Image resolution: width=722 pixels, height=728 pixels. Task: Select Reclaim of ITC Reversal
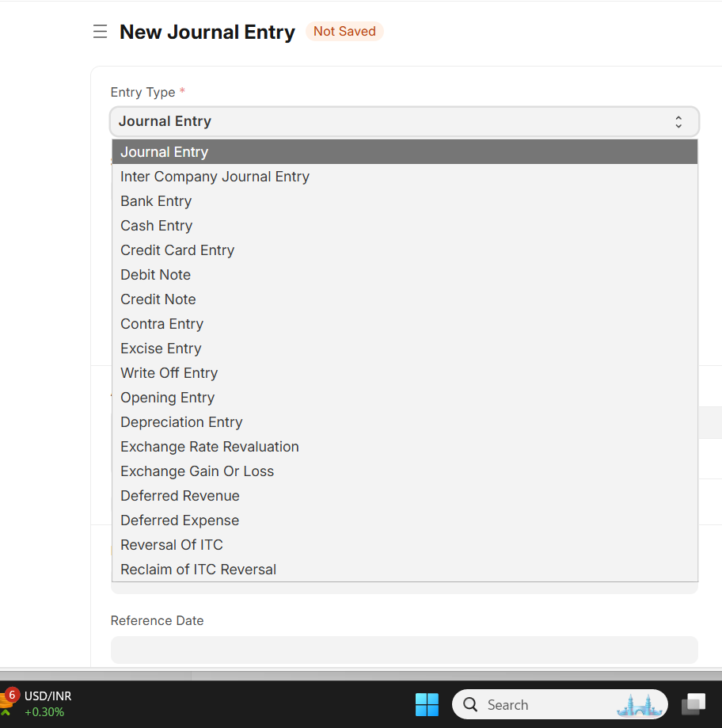[x=198, y=570]
